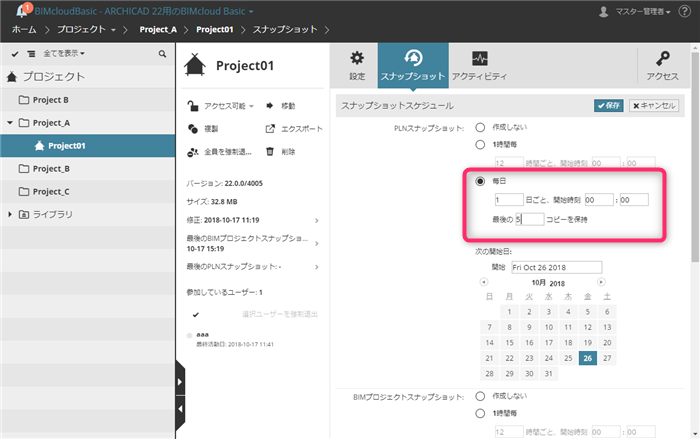This screenshot has height=439, width=700.
Task: Click the start date field Fri Oct 26 2018
Action: pyautogui.click(x=556, y=267)
